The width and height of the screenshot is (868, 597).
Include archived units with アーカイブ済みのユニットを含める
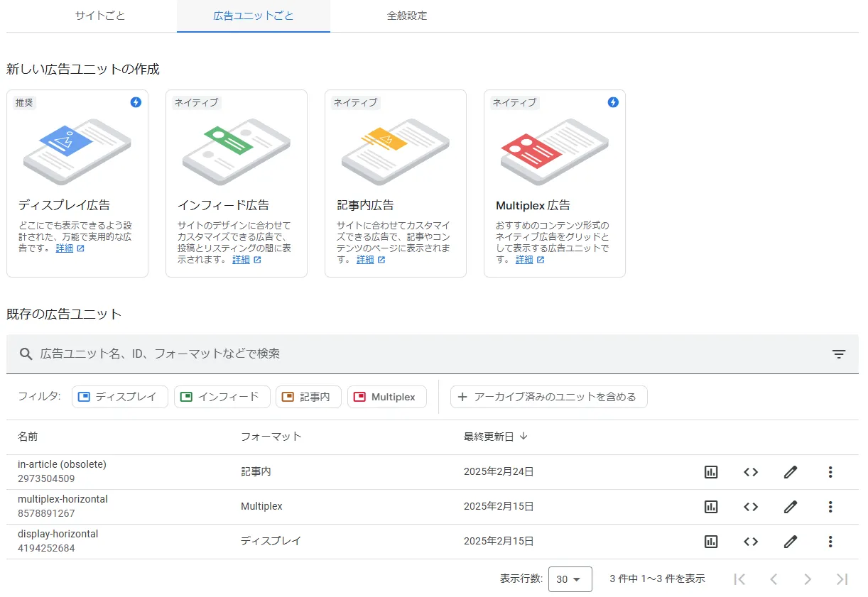pos(548,397)
